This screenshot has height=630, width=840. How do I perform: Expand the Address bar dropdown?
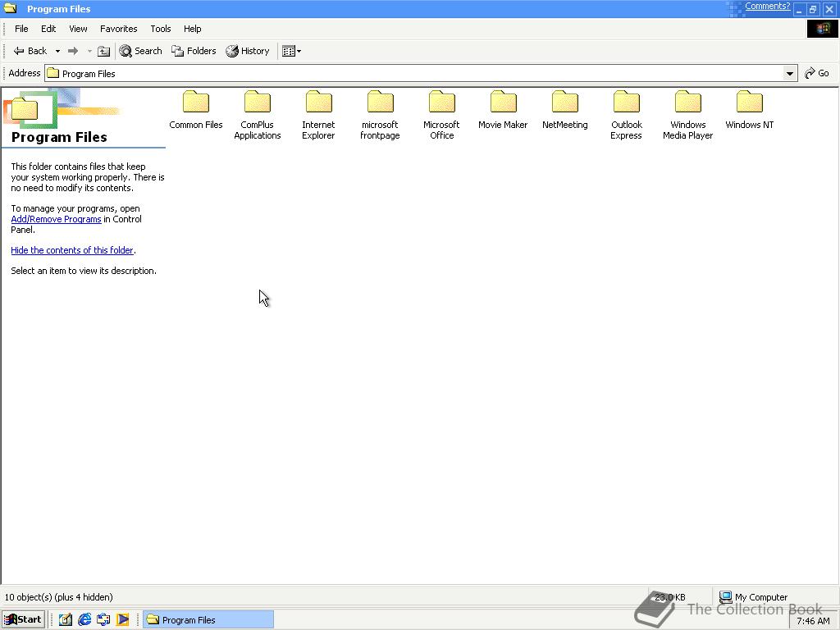tap(789, 73)
